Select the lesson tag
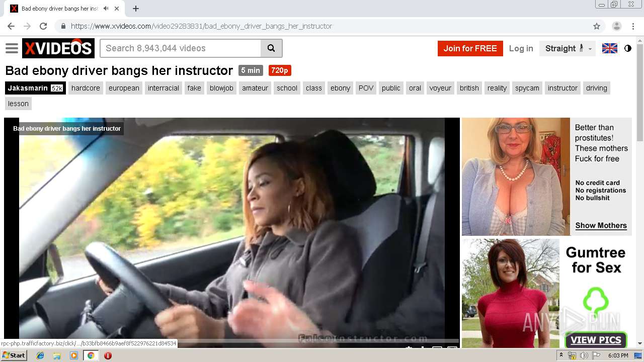644x362 pixels. click(x=18, y=104)
